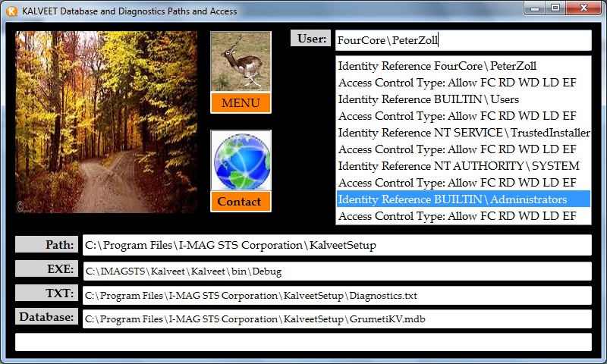Maximize the KALVEET window
The image size is (607, 364).
pos(555,8)
